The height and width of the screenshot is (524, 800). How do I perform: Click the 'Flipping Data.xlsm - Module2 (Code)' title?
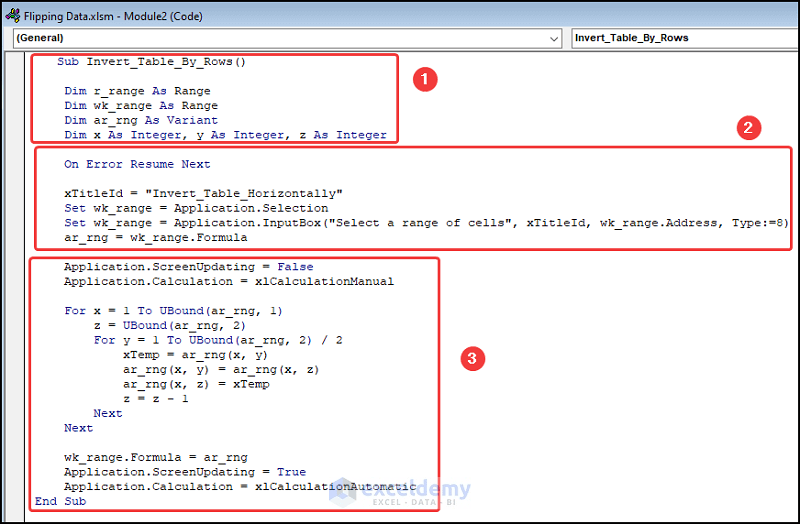tap(113, 16)
